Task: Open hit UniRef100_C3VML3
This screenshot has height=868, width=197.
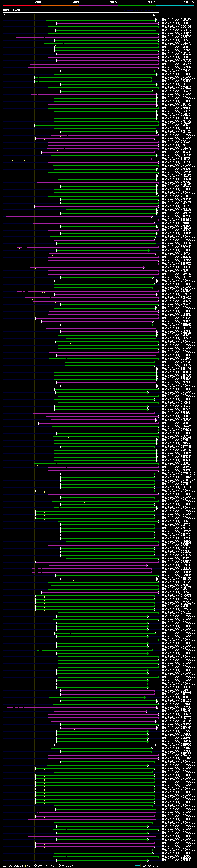Action: [177, 88]
